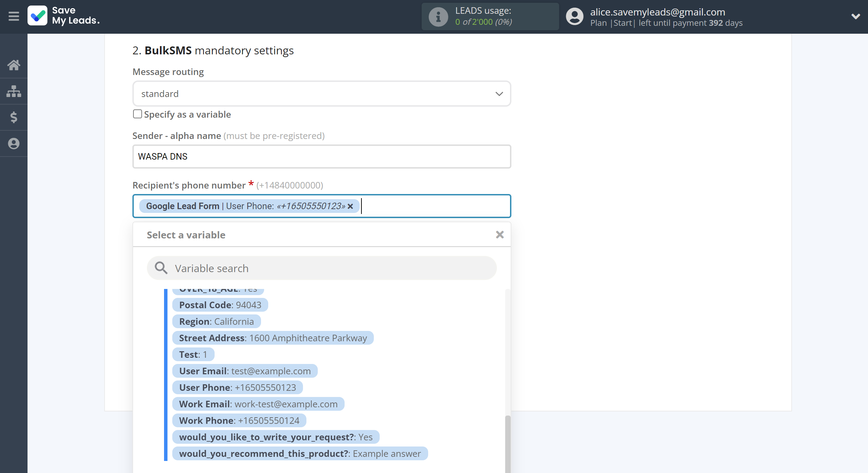Select would_you_like_to_write_your_request variable
Image resolution: width=868 pixels, height=473 pixels.
click(x=276, y=437)
